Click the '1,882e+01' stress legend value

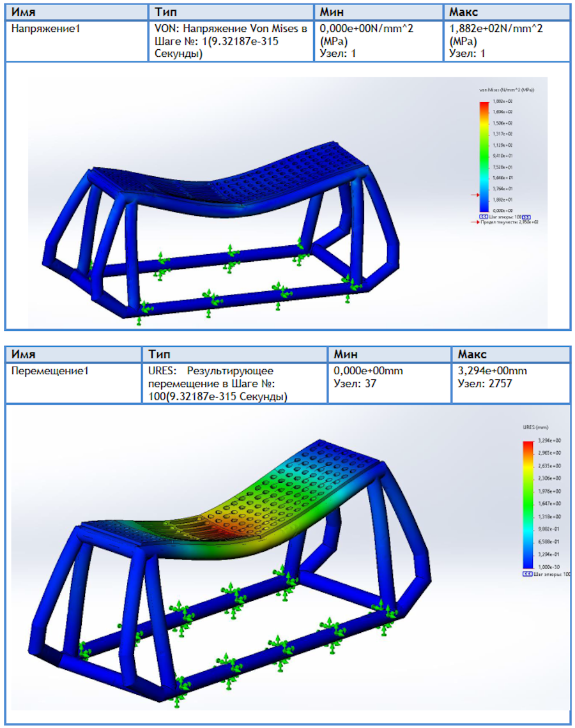(503, 200)
